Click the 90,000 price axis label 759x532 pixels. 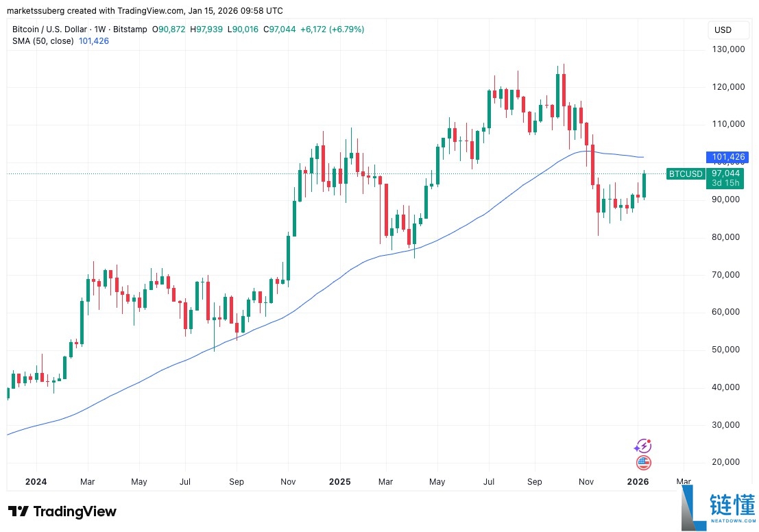tap(725, 199)
